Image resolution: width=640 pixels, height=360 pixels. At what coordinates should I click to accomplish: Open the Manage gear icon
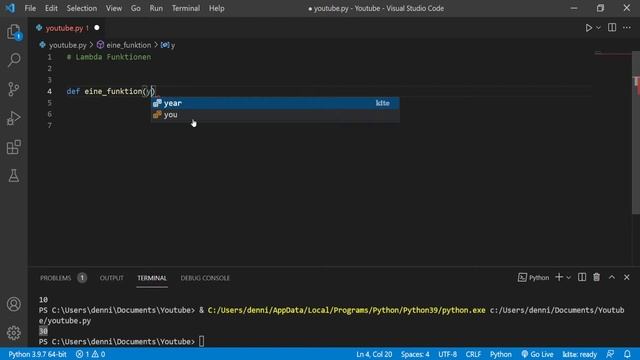[13, 333]
